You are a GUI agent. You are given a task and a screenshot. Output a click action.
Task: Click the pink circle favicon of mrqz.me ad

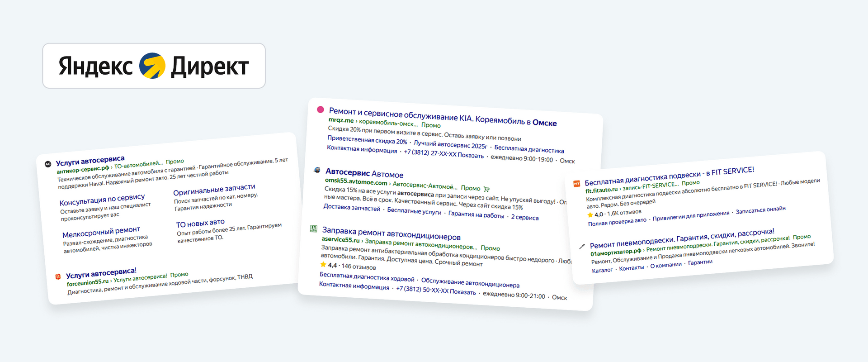click(321, 110)
